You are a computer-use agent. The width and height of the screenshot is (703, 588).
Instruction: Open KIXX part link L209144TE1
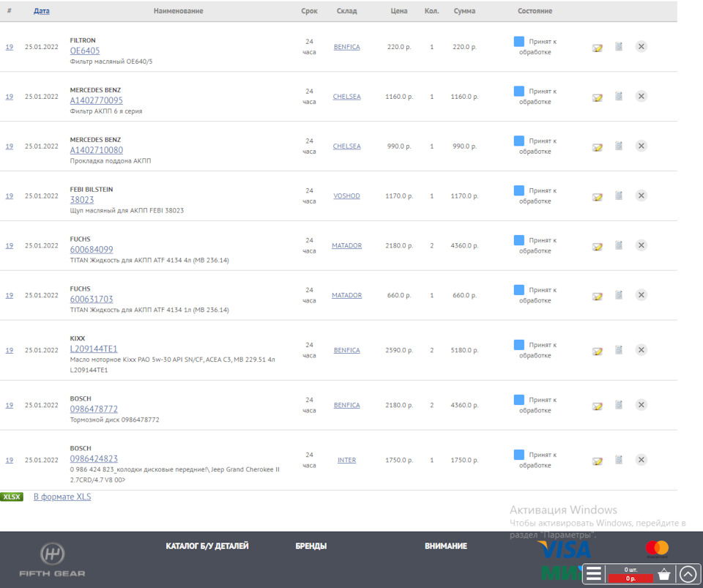[x=94, y=349]
